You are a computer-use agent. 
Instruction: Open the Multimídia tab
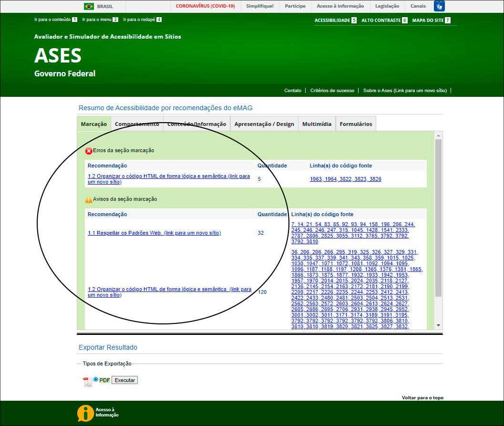pyautogui.click(x=317, y=124)
